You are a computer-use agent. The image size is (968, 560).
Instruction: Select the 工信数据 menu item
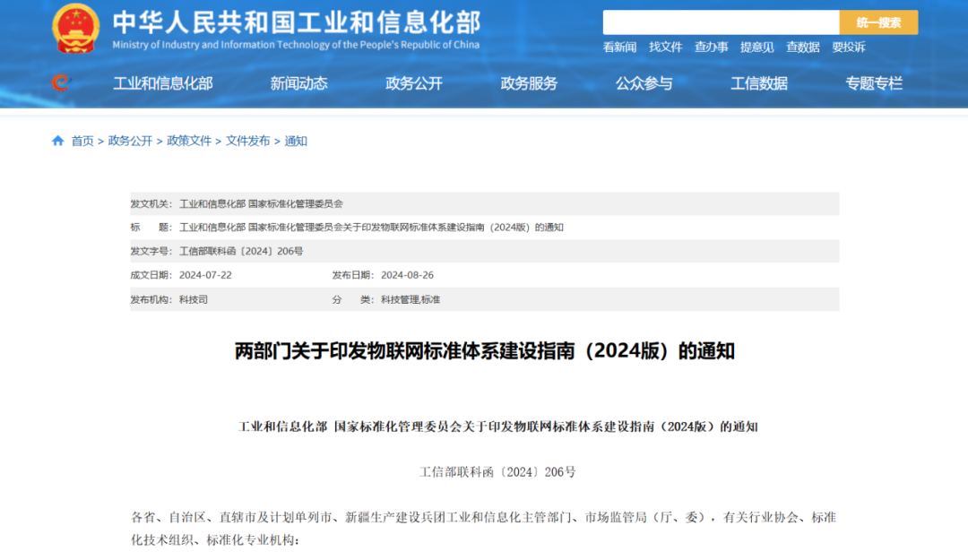(x=759, y=83)
